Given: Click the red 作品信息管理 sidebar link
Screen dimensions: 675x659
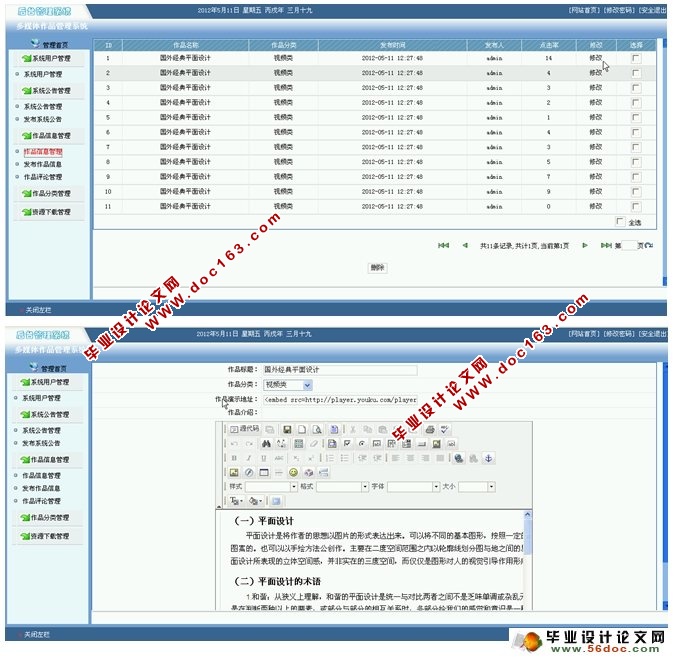Looking at the screenshot, I should pyautogui.click(x=43, y=152).
